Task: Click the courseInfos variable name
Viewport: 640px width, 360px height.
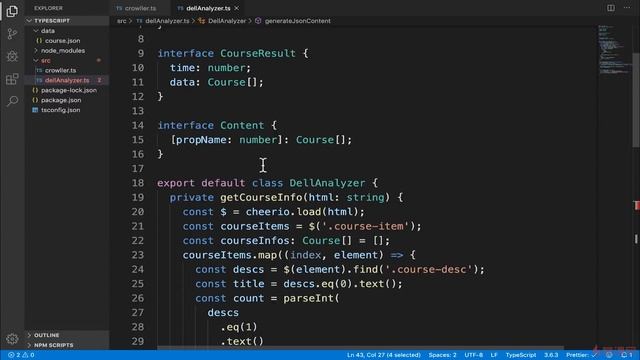Action: click(255, 241)
